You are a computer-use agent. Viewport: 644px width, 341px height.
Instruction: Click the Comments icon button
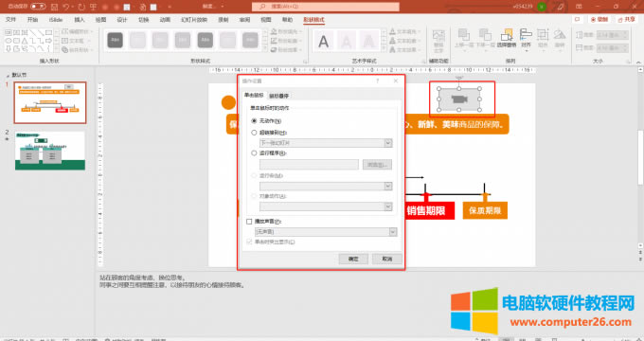[578, 19]
